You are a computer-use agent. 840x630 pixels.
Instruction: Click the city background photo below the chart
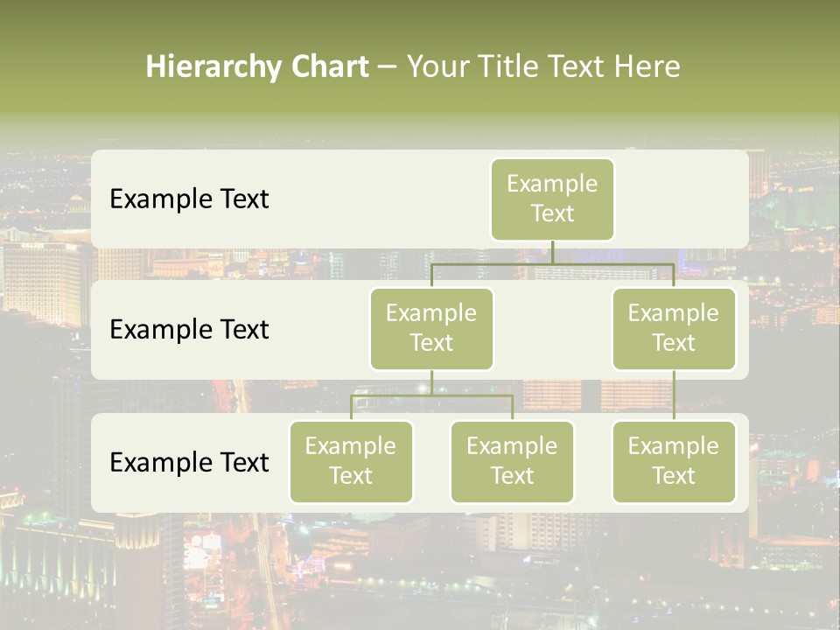420,569
